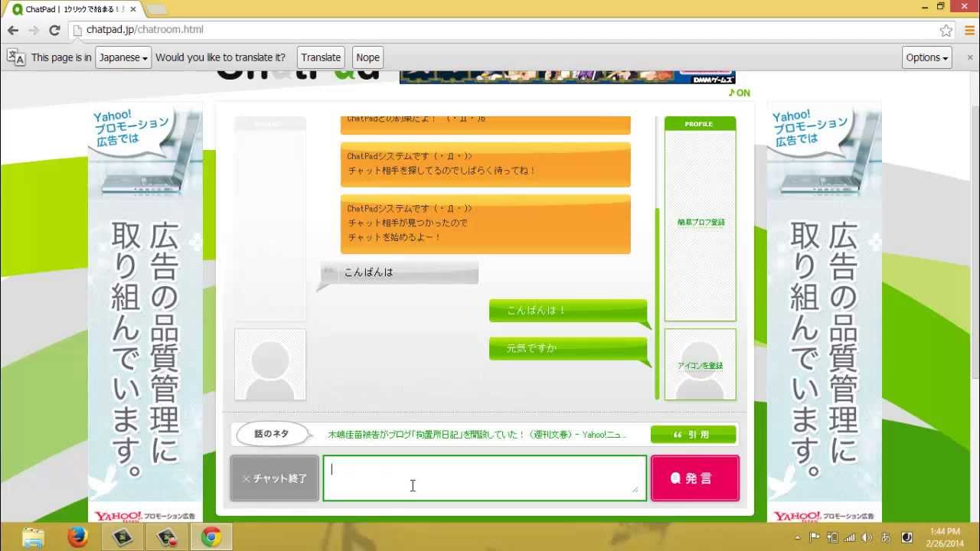Click the page icon beside the URL

tap(77, 31)
